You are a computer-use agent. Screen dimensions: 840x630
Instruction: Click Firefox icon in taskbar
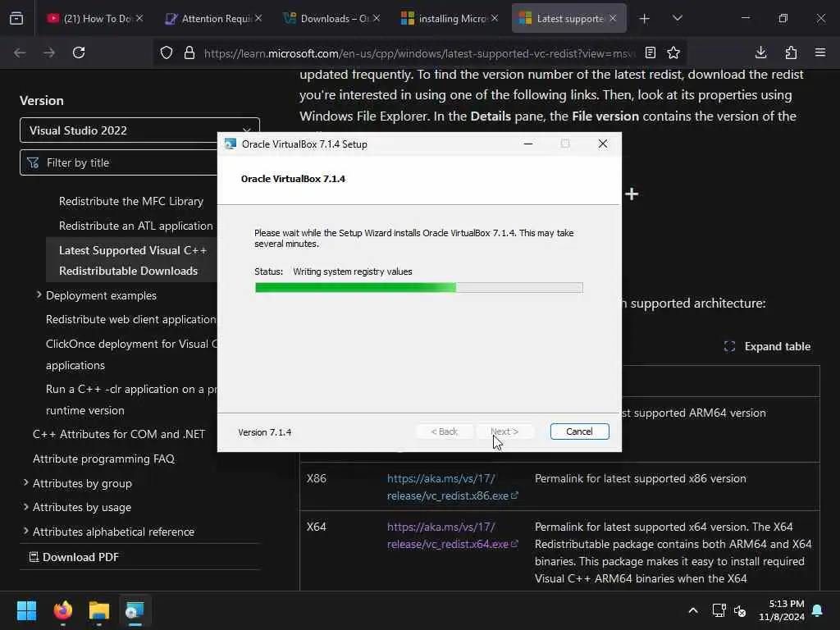63,610
